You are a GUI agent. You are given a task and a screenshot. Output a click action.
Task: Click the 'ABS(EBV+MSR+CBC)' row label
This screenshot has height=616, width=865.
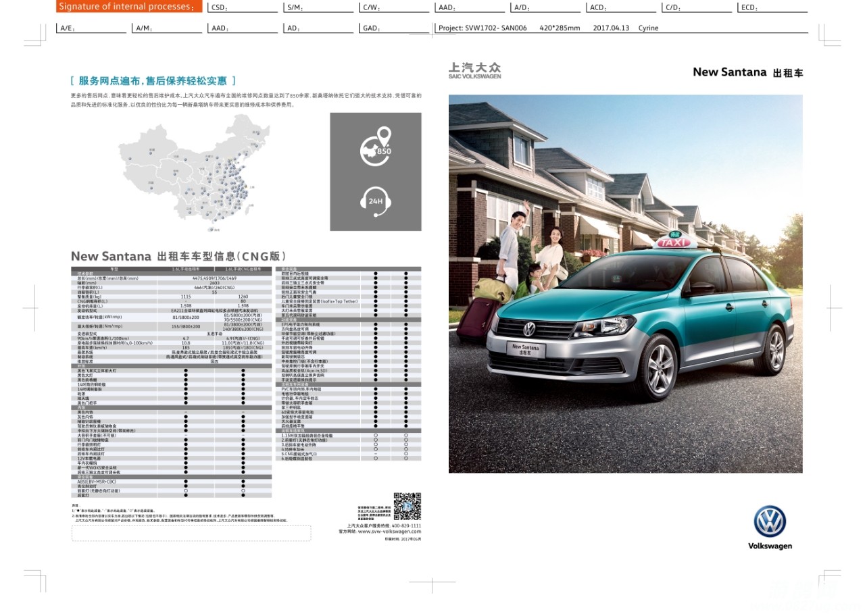(97, 482)
